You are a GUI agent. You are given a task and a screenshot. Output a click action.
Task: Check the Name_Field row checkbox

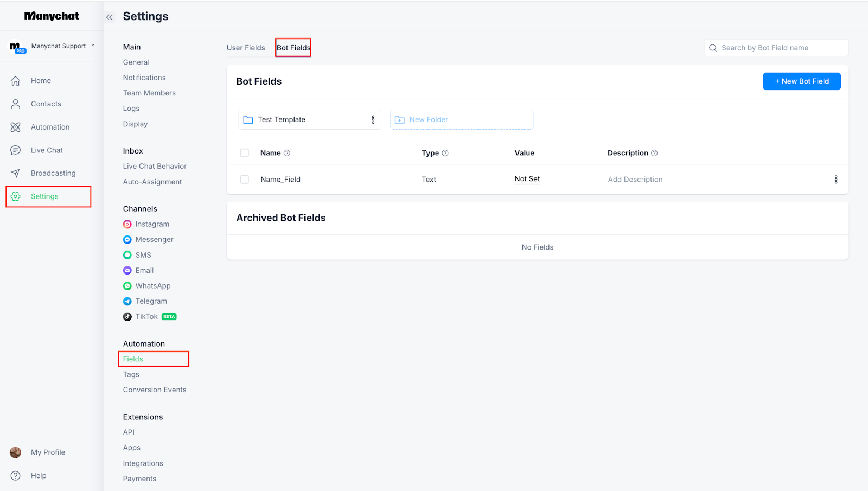point(245,180)
